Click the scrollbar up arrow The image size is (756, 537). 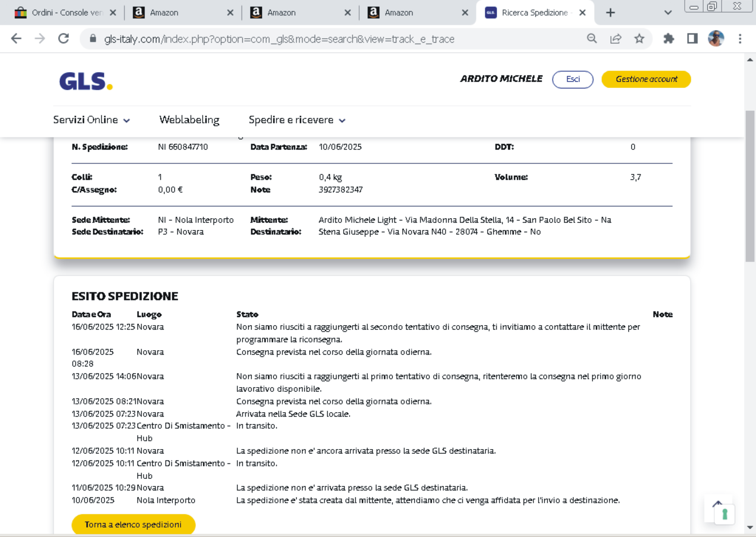(750, 60)
